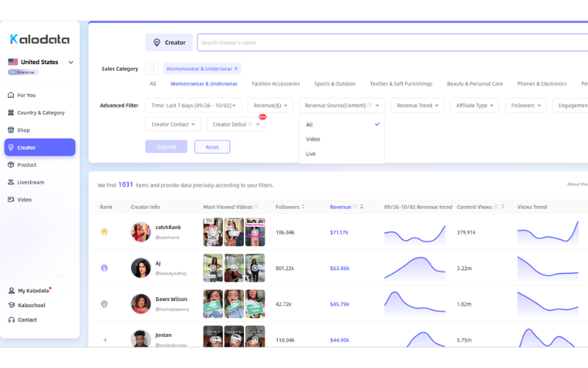Open the Kaloschool graduation cap icon
Viewport: 588px width, 368px height.
click(x=12, y=305)
